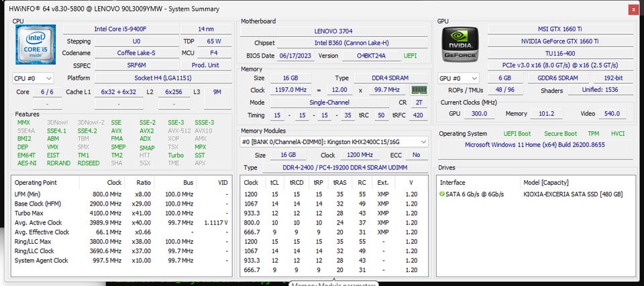Open the GPU #0 selector dropdown
Screen dimensions: 644x286
[x=458, y=78]
